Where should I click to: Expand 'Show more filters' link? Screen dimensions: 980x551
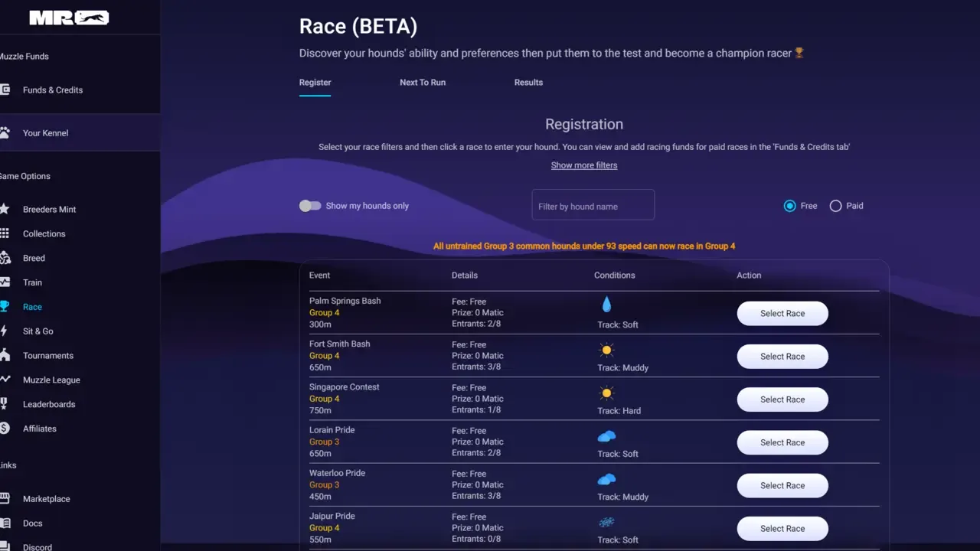(583, 165)
